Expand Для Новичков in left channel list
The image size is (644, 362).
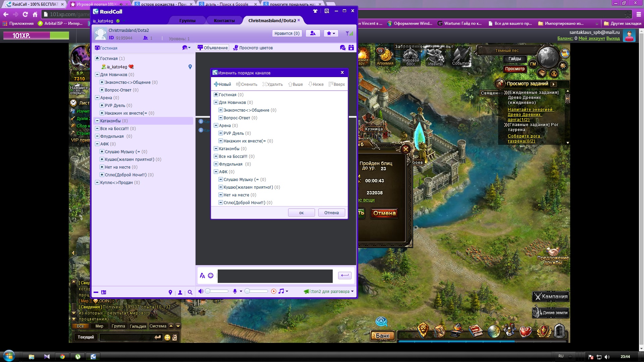pos(97,74)
